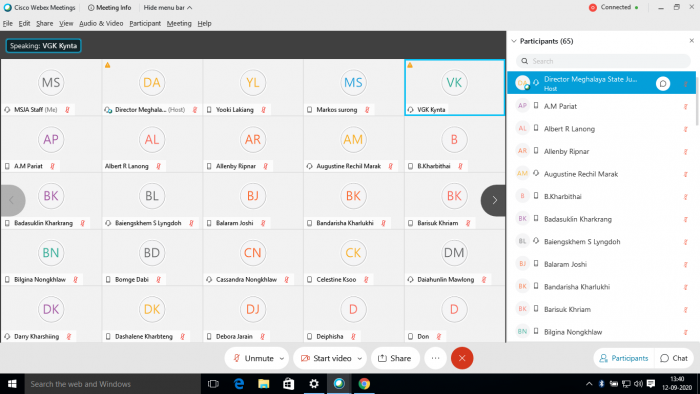Select Albert R Lanong in participant list
The image size is (700, 394).
[601, 129]
